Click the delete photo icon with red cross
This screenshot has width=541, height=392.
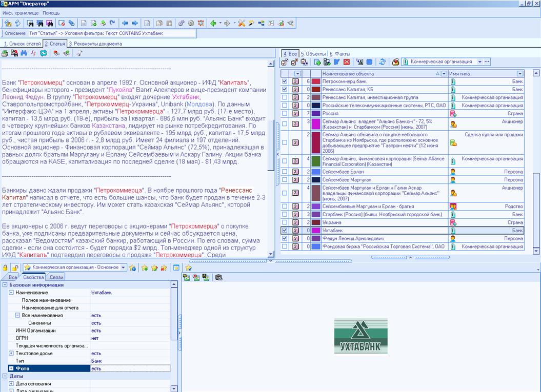196,277
